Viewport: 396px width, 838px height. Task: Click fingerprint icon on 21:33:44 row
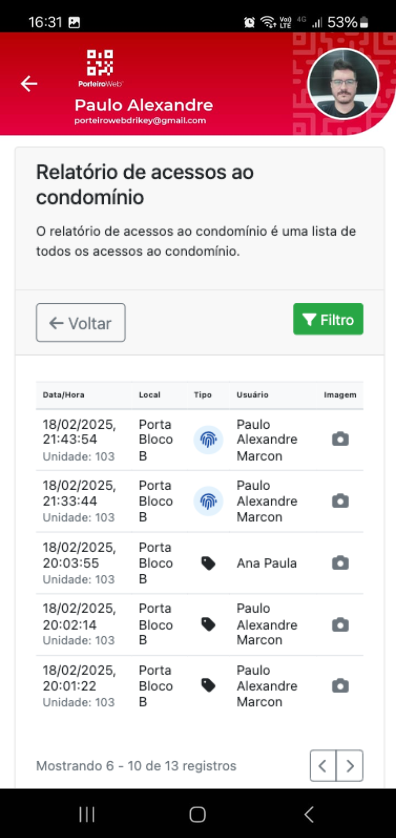(x=208, y=501)
